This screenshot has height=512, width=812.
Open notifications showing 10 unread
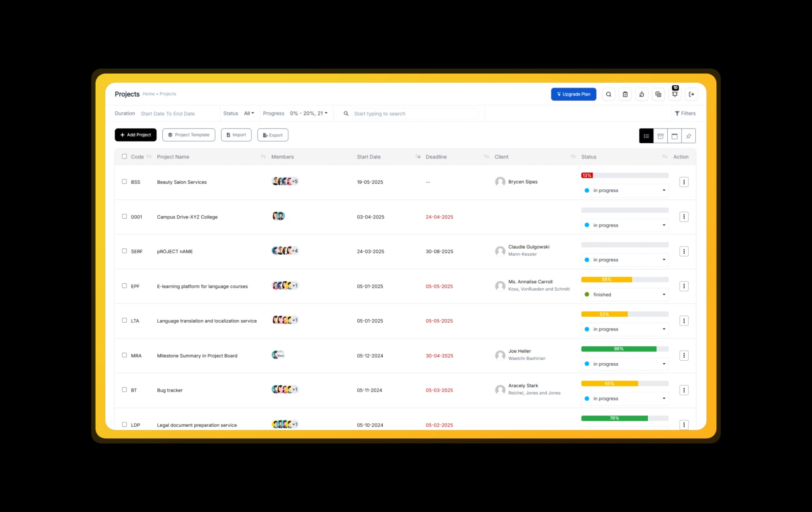pyautogui.click(x=675, y=95)
